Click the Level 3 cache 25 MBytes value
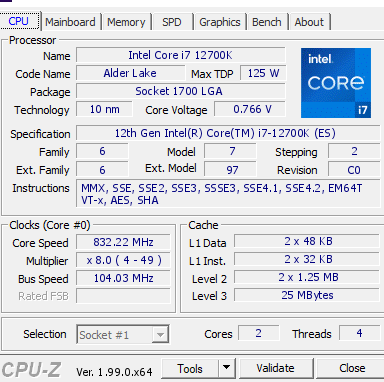The image size is (384, 382). tap(307, 295)
